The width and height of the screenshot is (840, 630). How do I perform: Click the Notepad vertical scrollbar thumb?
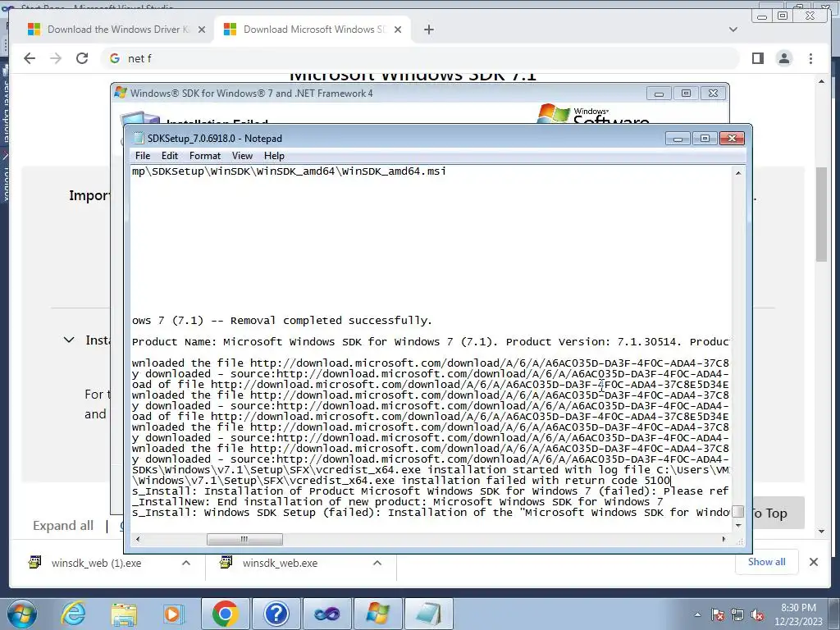737,512
